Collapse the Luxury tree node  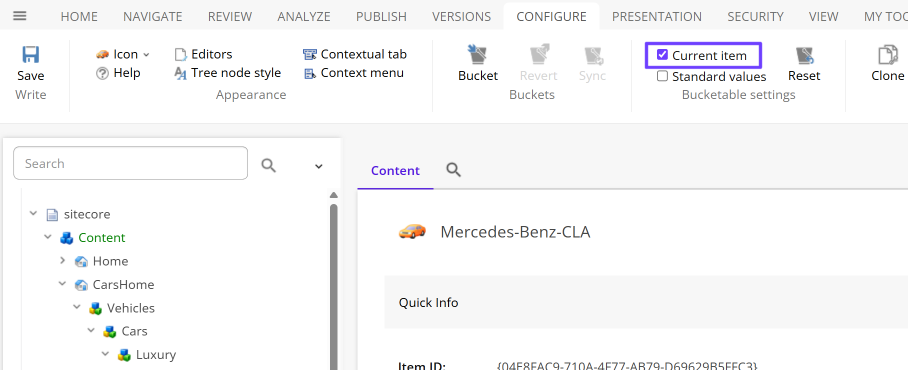[105, 354]
